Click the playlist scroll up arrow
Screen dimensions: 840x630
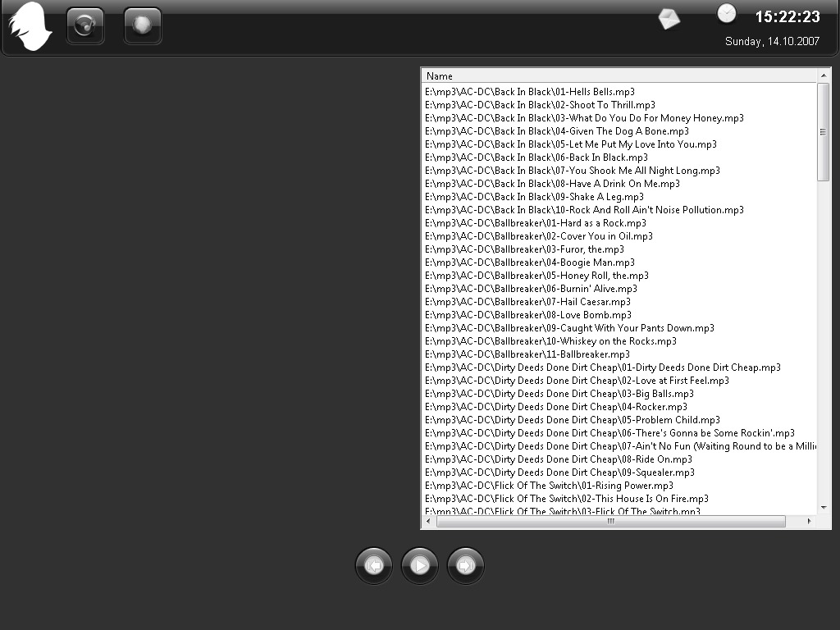click(x=824, y=76)
